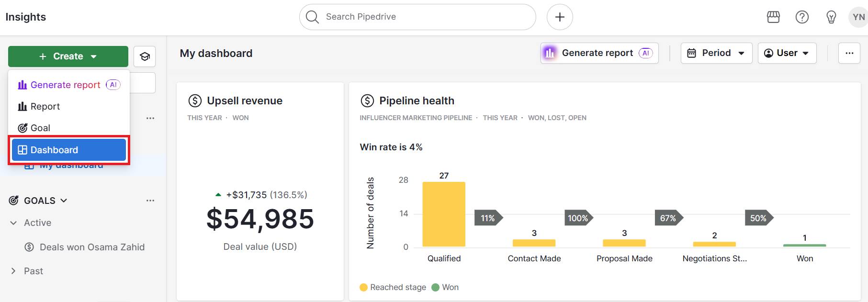The height and width of the screenshot is (302, 868).
Task: Click the AI badge on the top Generate report button
Action: pos(646,53)
